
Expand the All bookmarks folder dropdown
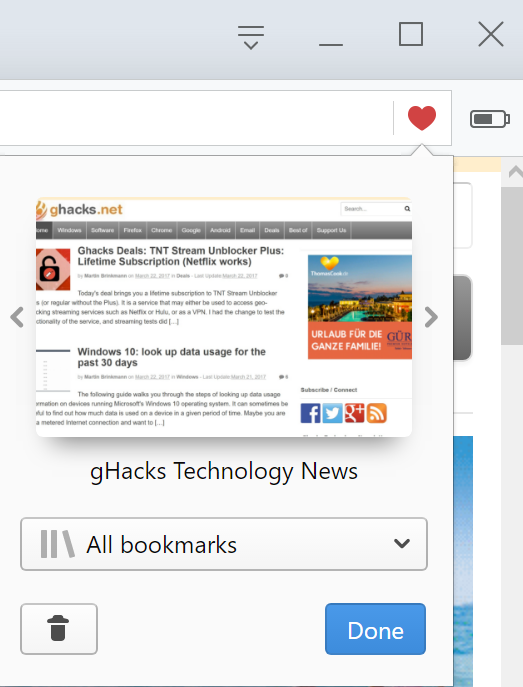coord(224,544)
